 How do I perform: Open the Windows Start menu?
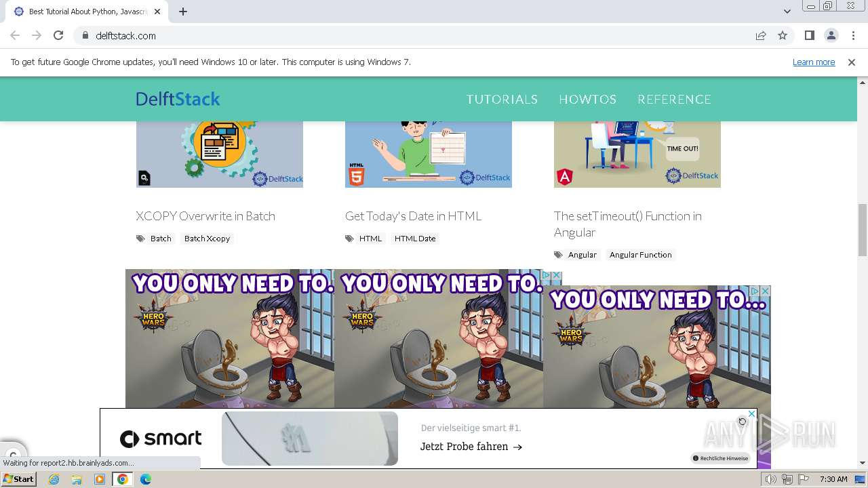[19, 479]
